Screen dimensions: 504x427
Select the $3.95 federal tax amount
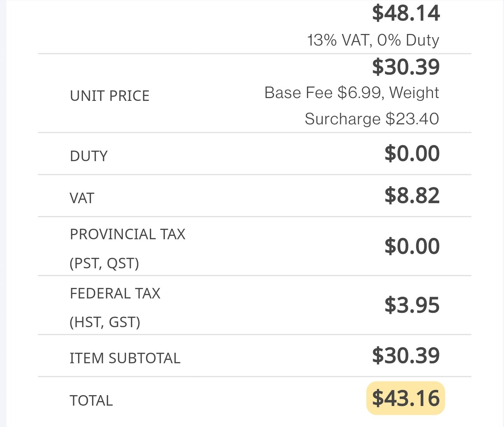(x=412, y=305)
